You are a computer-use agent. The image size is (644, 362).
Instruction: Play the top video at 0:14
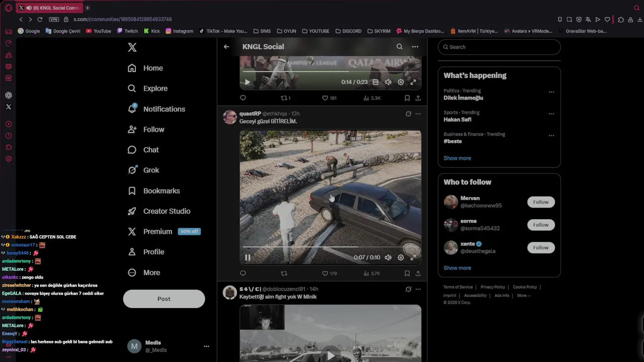click(x=247, y=82)
